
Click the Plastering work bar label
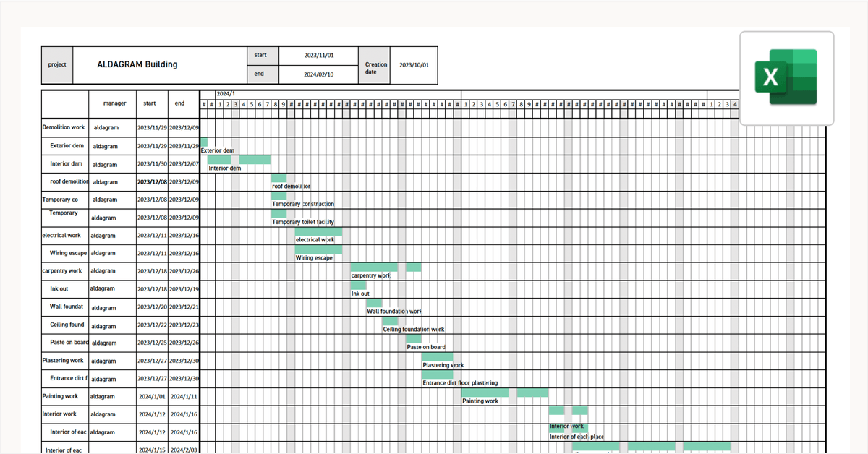click(x=441, y=365)
